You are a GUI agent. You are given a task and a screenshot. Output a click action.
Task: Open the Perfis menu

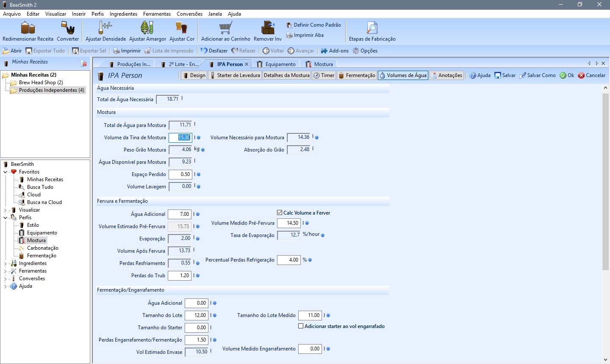tap(97, 14)
